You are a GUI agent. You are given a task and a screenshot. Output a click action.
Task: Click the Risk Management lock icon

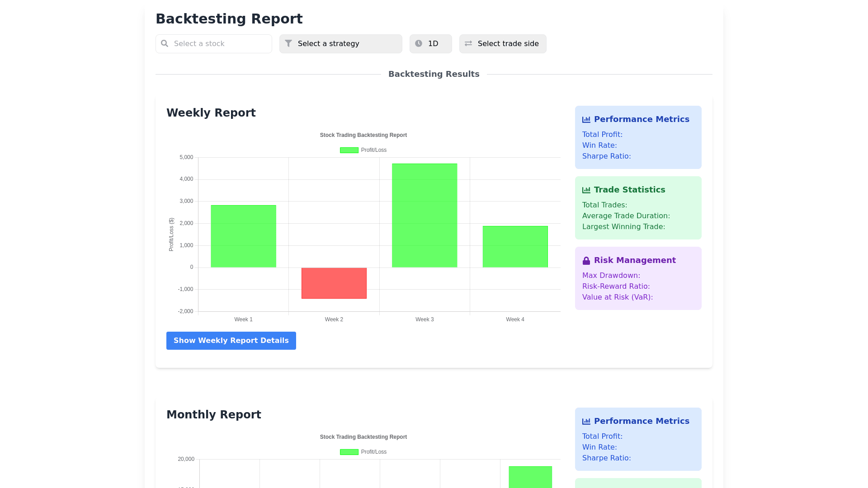[x=586, y=261]
